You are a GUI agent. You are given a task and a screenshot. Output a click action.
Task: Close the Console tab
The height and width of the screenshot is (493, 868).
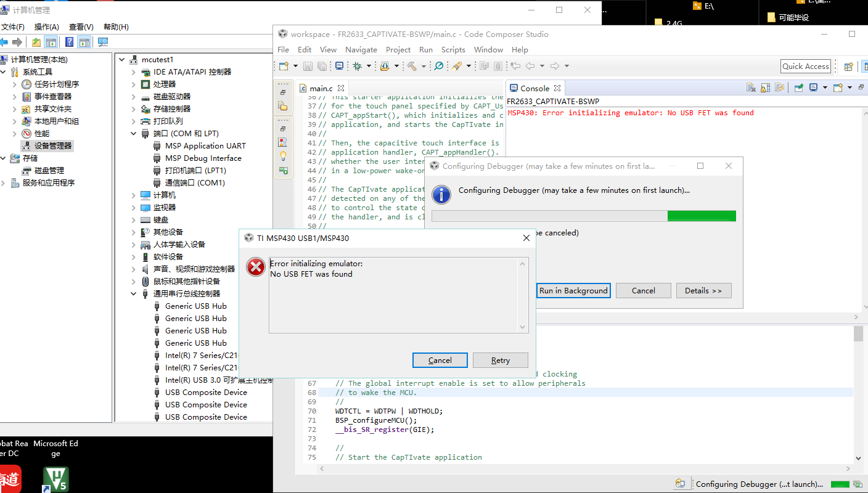click(x=557, y=88)
